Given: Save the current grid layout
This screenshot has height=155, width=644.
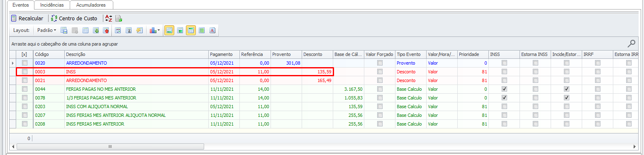Looking at the screenshot, I should [64, 30].
